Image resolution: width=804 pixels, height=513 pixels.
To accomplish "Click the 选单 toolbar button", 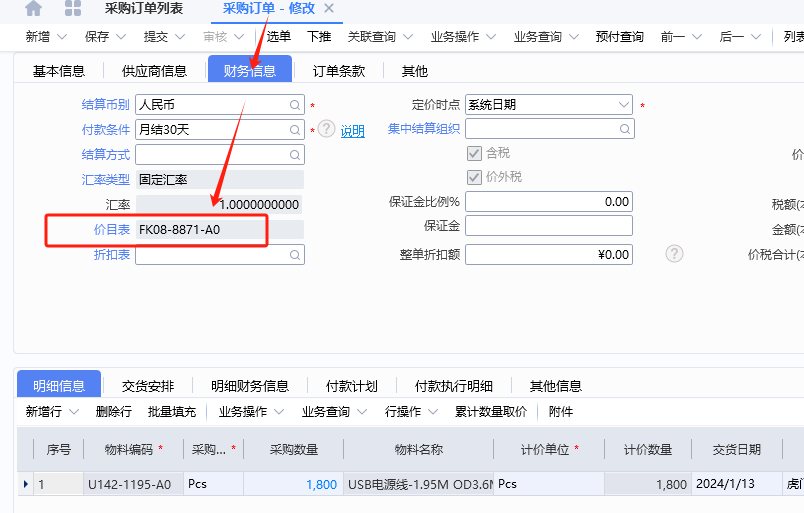I will pos(279,37).
